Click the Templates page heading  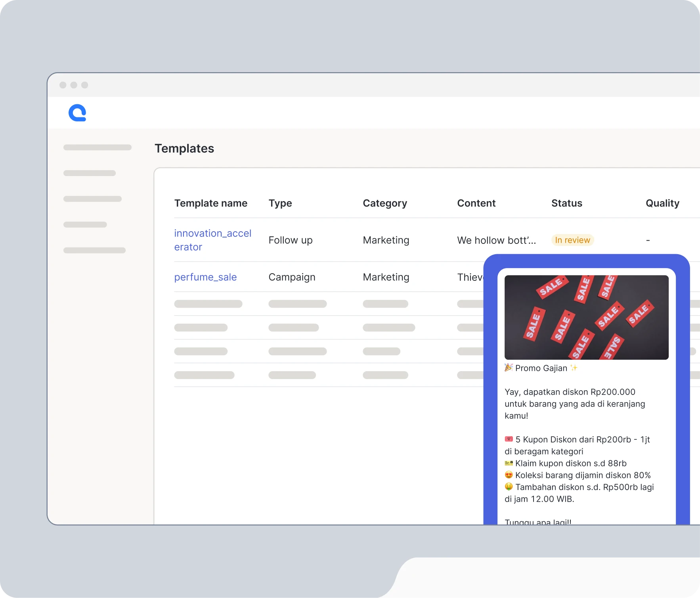coord(184,148)
